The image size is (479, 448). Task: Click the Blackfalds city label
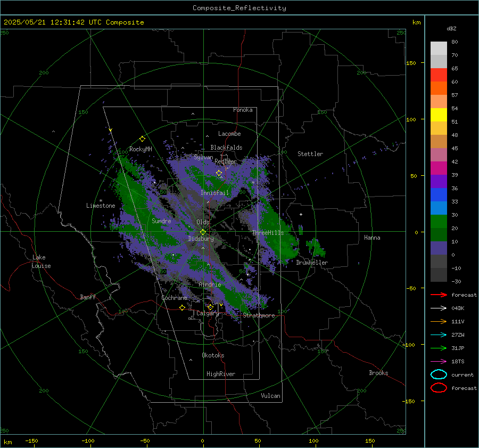[226, 148]
